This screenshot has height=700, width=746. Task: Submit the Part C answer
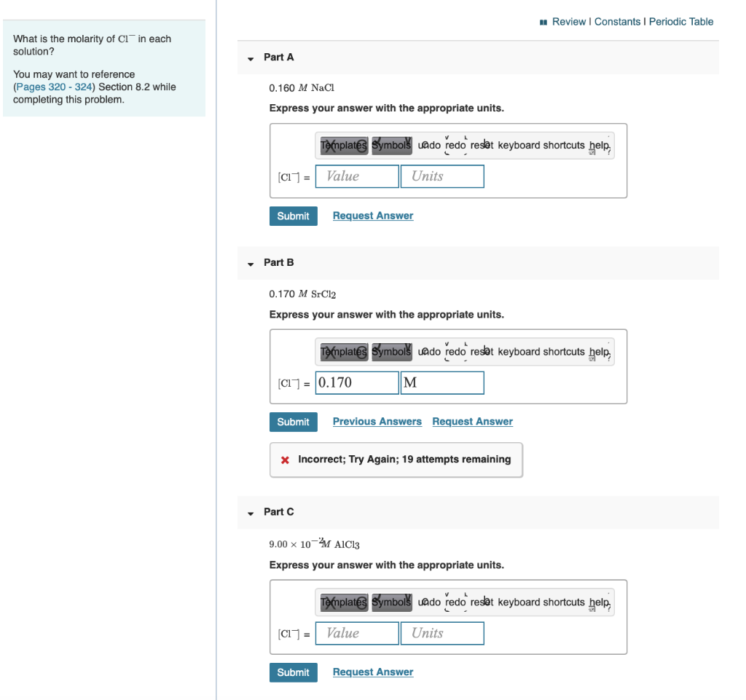click(293, 672)
